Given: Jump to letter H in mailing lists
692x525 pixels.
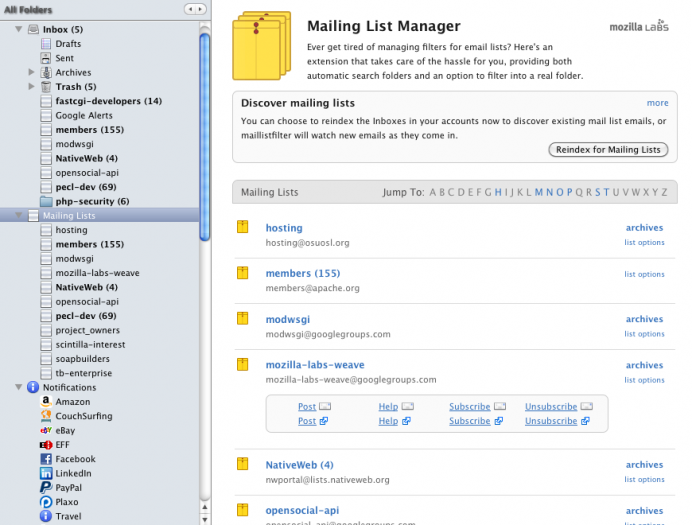Looking at the screenshot, I should coord(498,192).
